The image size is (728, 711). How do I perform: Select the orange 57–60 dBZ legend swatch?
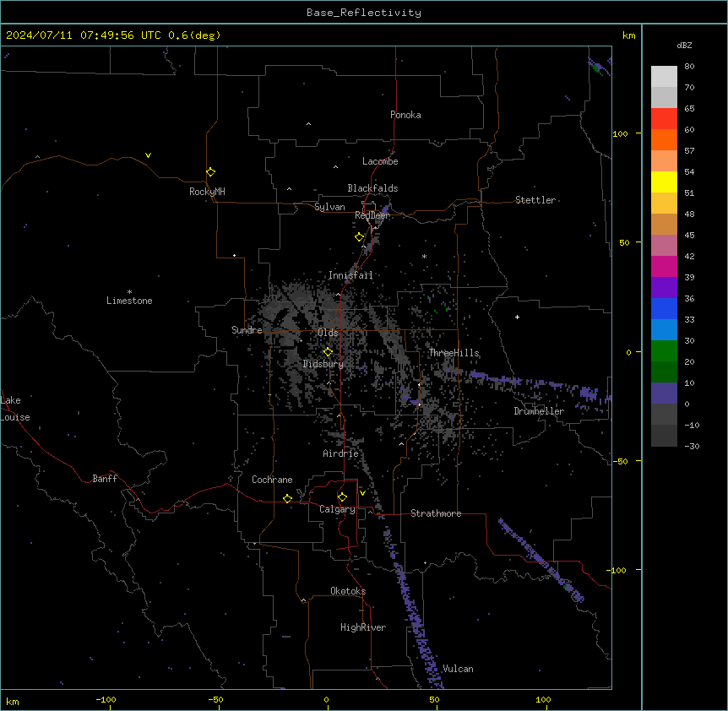[664, 140]
